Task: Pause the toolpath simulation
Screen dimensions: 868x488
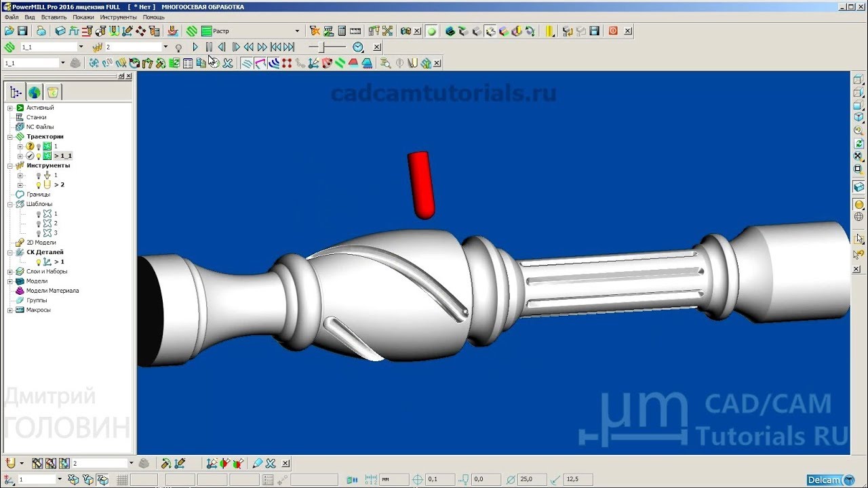Action: tap(209, 47)
